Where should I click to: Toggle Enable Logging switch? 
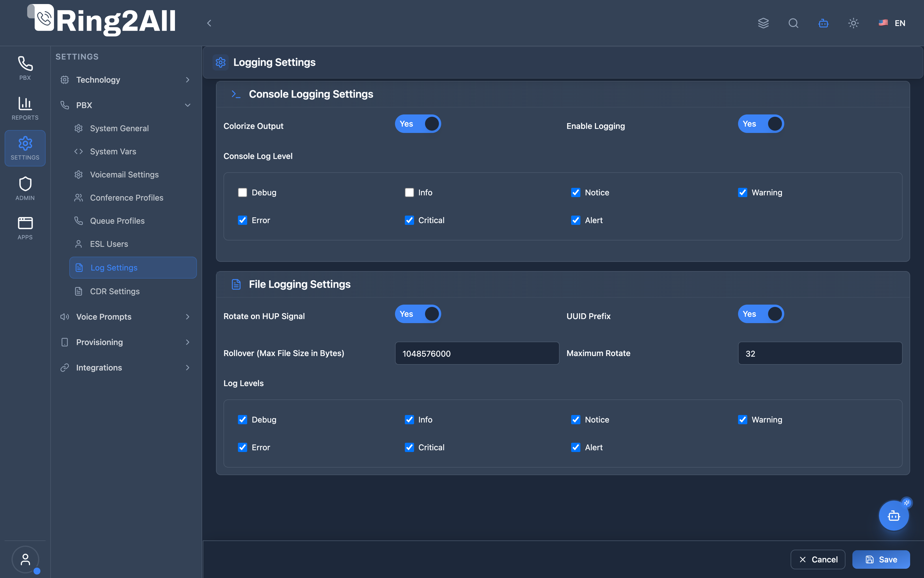tap(761, 124)
